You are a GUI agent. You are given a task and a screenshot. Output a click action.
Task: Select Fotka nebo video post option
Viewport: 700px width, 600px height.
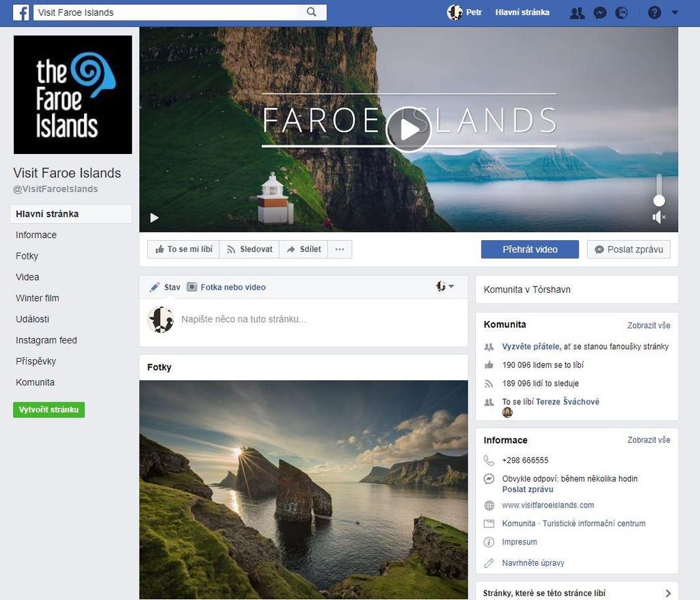226,287
